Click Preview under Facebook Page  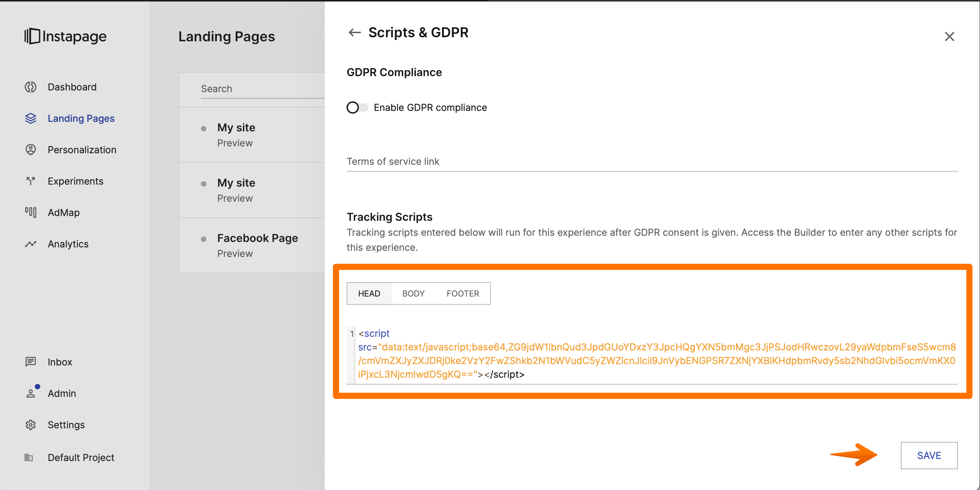pyautogui.click(x=235, y=254)
